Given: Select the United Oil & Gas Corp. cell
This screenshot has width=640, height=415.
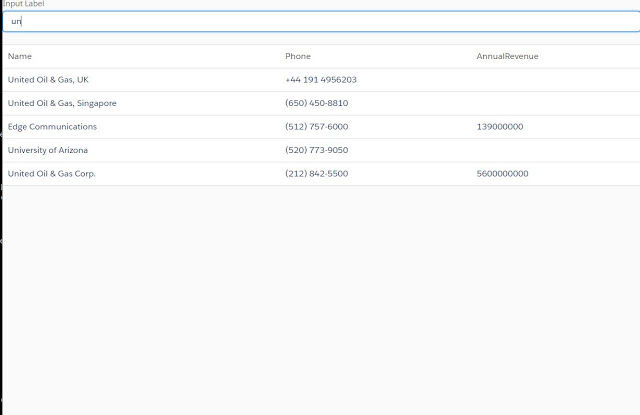Looking at the screenshot, I should click(x=51, y=174).
